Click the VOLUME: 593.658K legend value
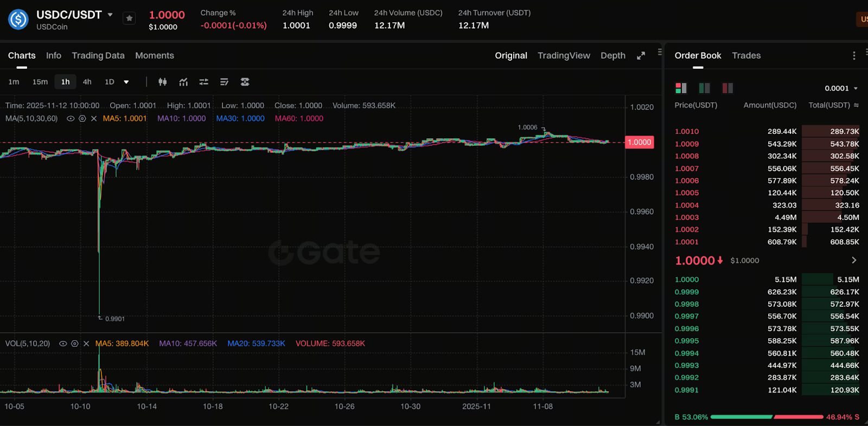The height and width of the screenshot is (426, 868). point(330,344)
